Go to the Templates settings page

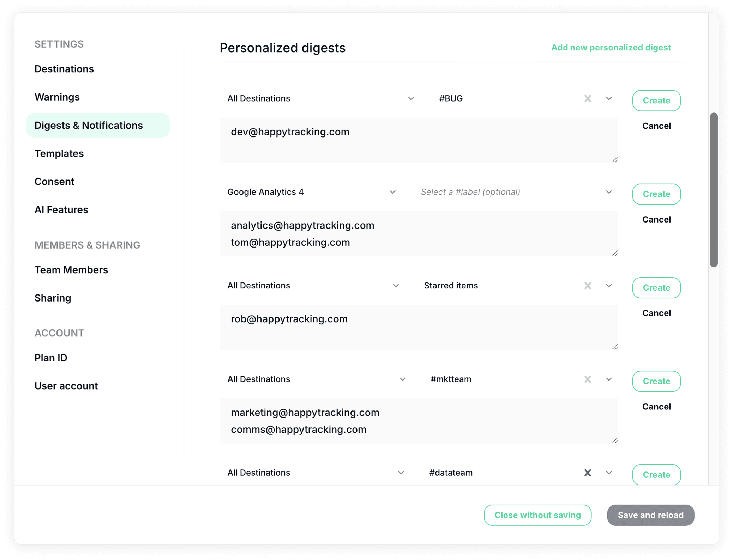point(59,153)
